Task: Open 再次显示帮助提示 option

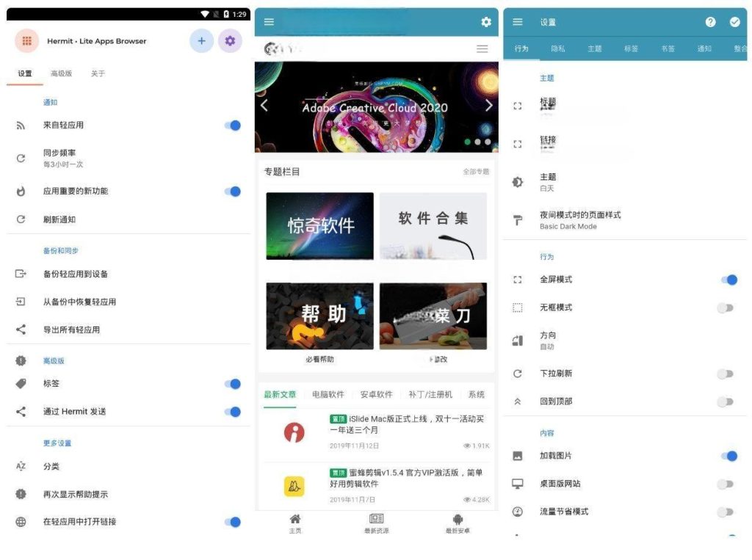Action: point(129,494)
